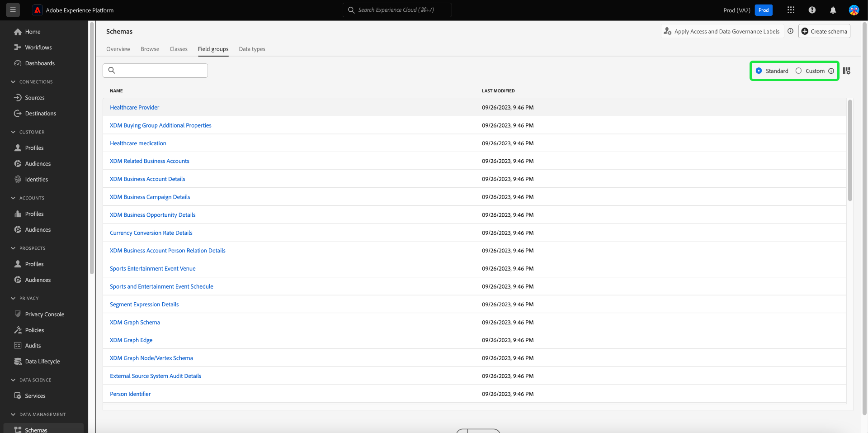868x433 pixels.
Task: Open Sports Entertainment Event Venue link
Action: coord(152,269)
